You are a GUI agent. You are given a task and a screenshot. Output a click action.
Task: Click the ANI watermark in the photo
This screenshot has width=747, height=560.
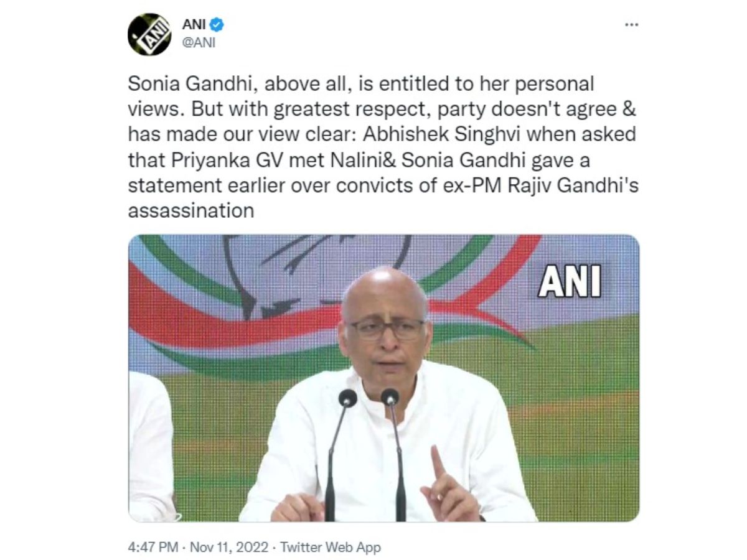pos(570,282)
